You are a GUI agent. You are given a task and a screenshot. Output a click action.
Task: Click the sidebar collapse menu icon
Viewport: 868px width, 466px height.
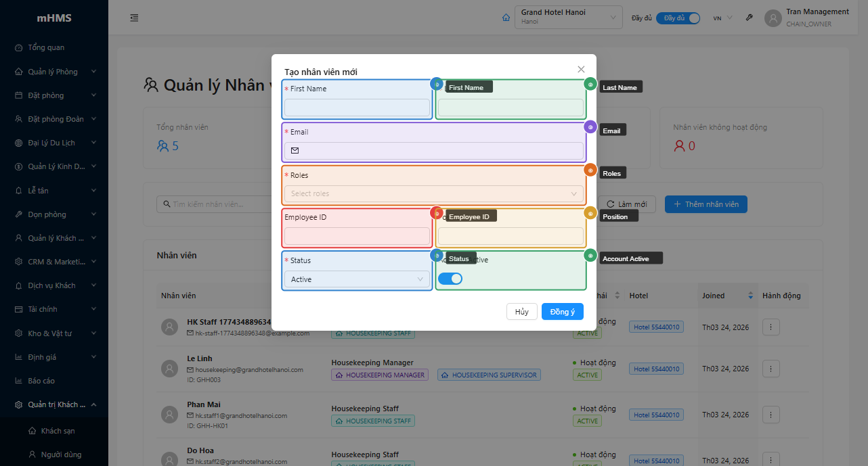point(134,18)
